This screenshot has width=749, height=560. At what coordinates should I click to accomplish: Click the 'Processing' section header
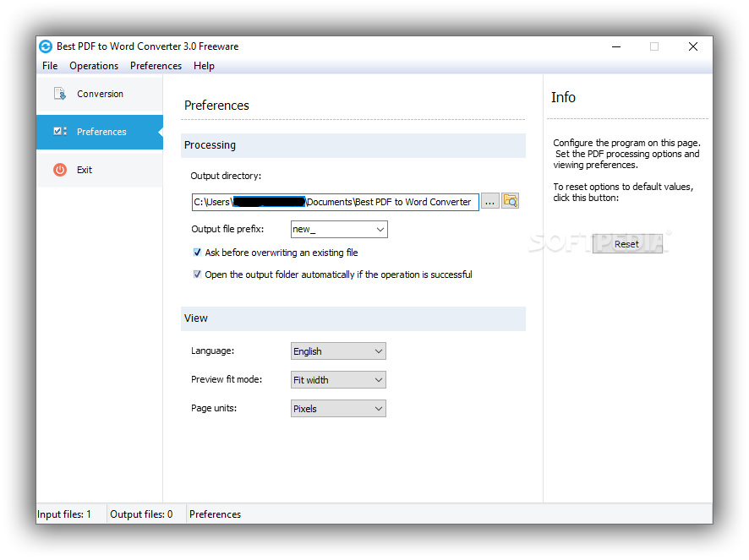pyautogui.click(x=353, y=145)
